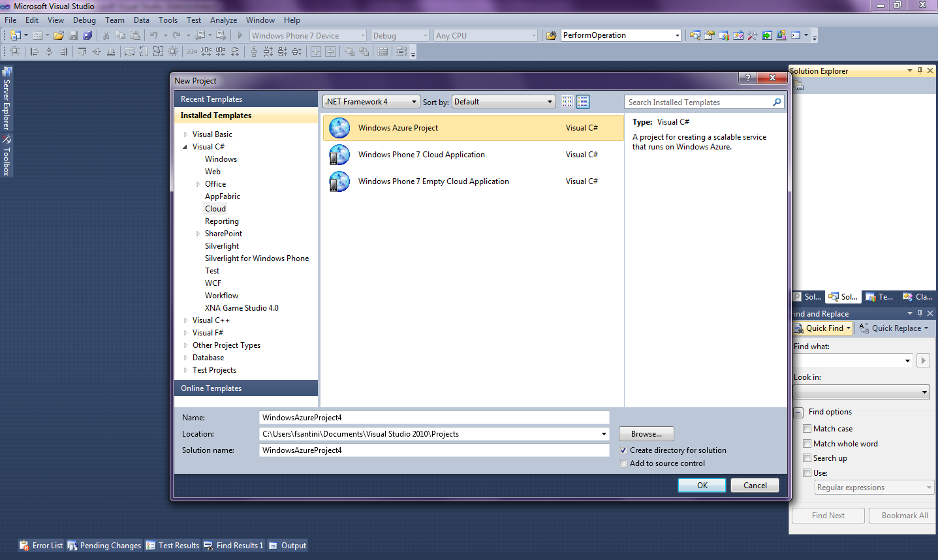This screenshot has height=560, width=938.
Task: Open the Find Results 1 tab
Action: tap(234, 546)
